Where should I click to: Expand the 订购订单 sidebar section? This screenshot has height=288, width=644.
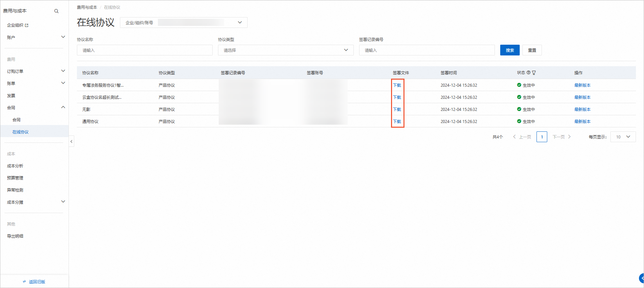[x=63, y=71]
